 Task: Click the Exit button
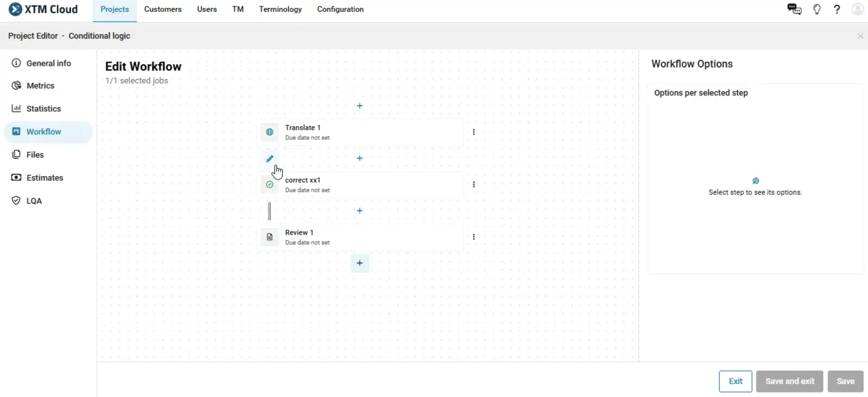click(735, 381)
